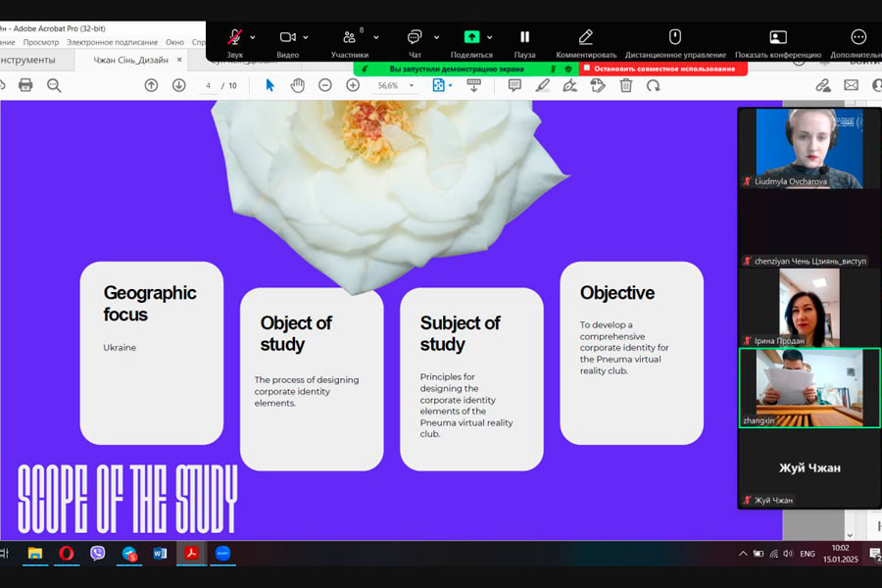Image resolution: width=882 pixels, height=588 pixels.
Task: Go to next page with down arrow
Action: pos(178,86)
